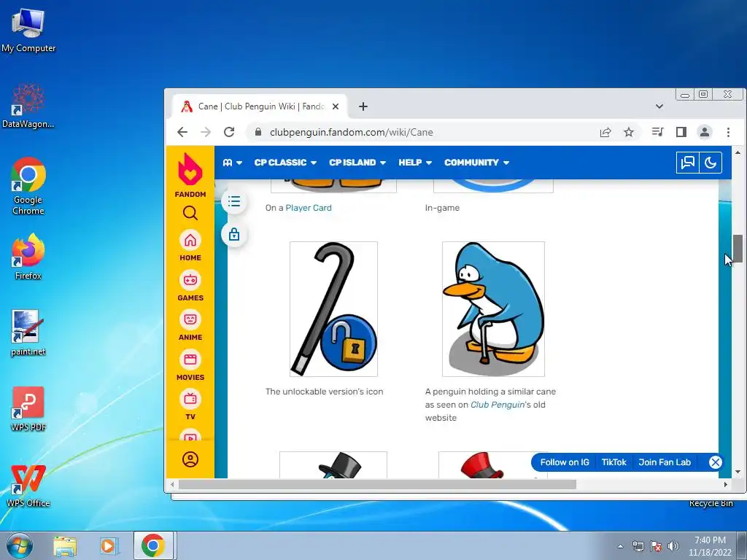This screenshot has height=560, width=747.
Task: Select the My Computer desktop icon
Action: 28,31
